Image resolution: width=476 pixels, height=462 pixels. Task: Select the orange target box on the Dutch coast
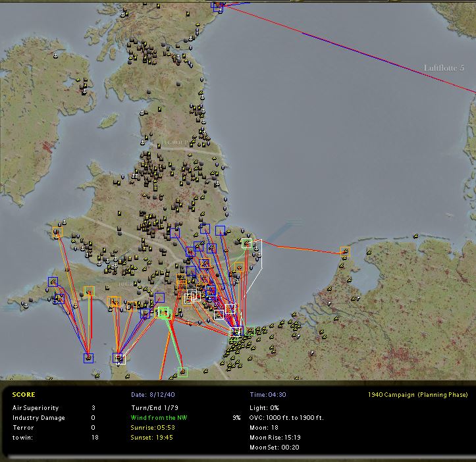click(345, 251)
